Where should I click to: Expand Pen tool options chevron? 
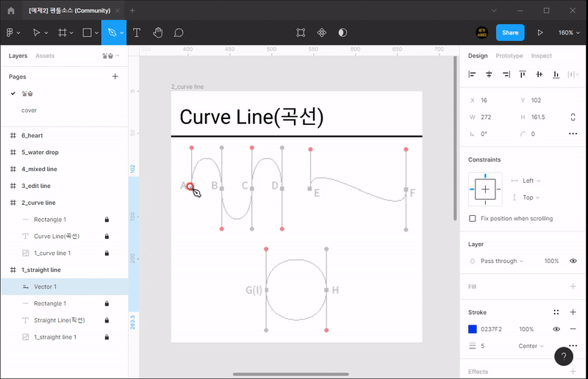[x=122, y=33]
